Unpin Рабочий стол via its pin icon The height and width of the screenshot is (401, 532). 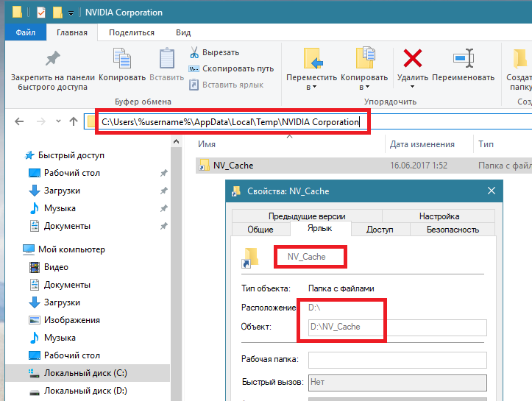pyautogui.click(x=164, y=173)
